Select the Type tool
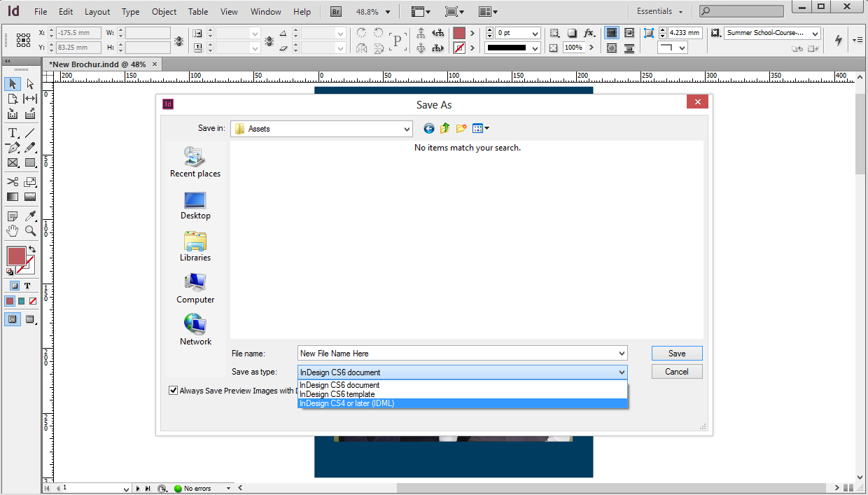Viewport: 868px width, 495px height. point(13,133)
